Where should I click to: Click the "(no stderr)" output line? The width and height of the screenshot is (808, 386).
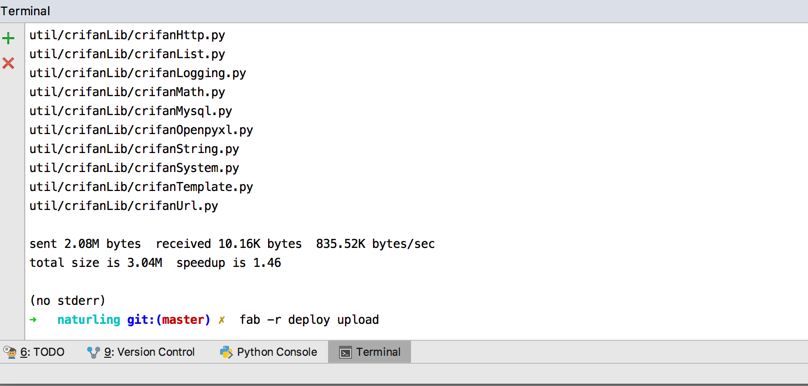point(68,300)
